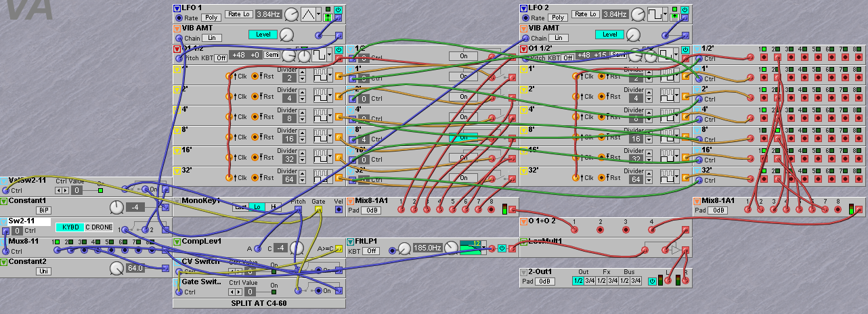868x314 pixels.
Task: Toggle the highlighted On button in 8' switch row
Action: [x=464, y=137]
